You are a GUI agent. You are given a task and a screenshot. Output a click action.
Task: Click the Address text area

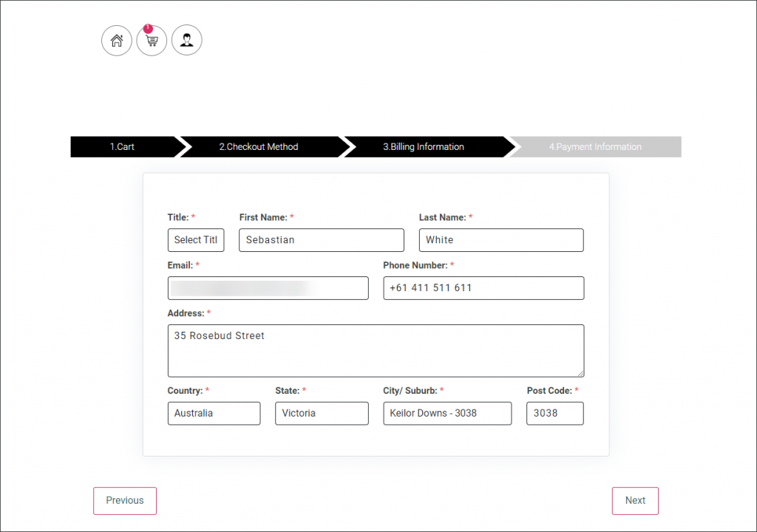[x=376, y=351]
